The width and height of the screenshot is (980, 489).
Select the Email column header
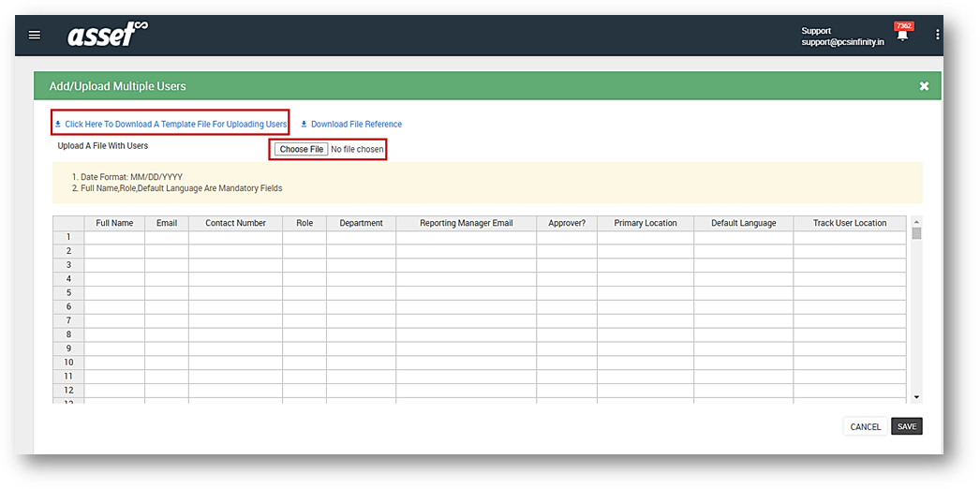[167, 223]
